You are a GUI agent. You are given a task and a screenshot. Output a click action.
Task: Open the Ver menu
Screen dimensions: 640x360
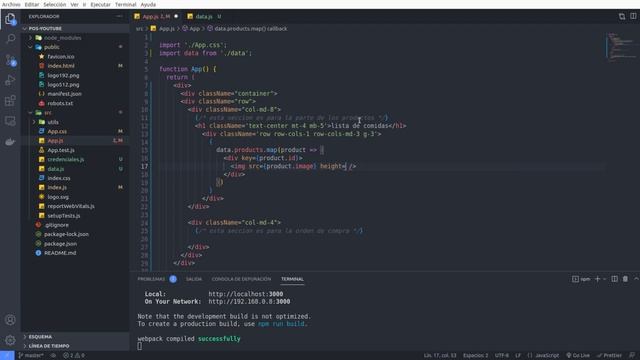pos(74,4)
